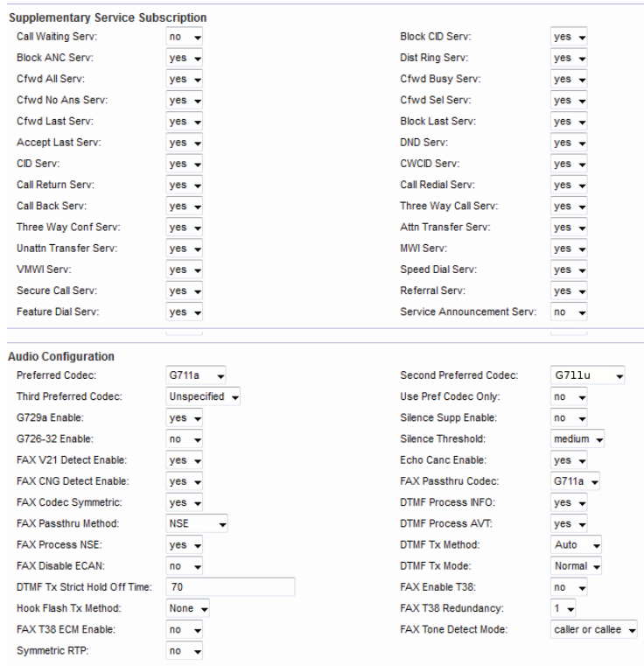Image resolution: width=644 pixels, height=666 pixels.
Task: Click the DTMF Tx Strict Hold Off Time field
Action: (231, 586)
